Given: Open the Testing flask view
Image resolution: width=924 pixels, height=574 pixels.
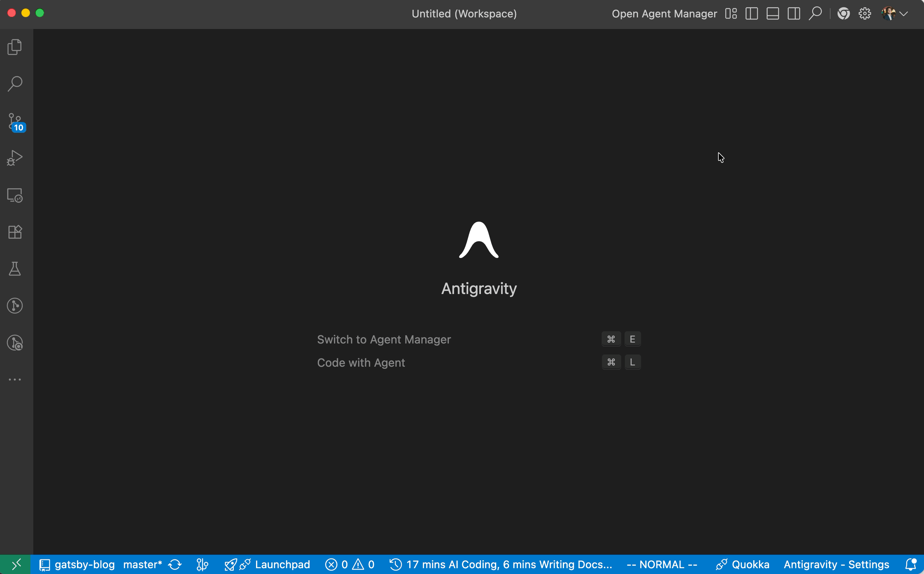Looking at the screenshot, I should point(15,269).
